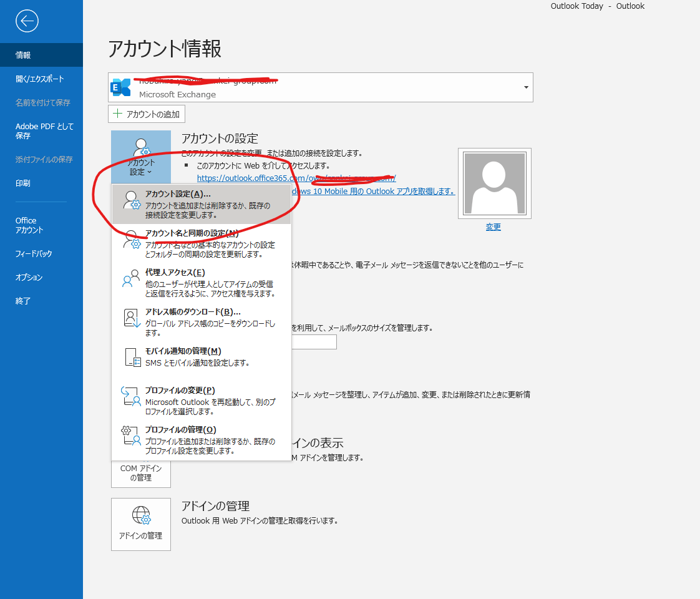Click the アドレス帳のダウンロード icon

pos(132,318)
